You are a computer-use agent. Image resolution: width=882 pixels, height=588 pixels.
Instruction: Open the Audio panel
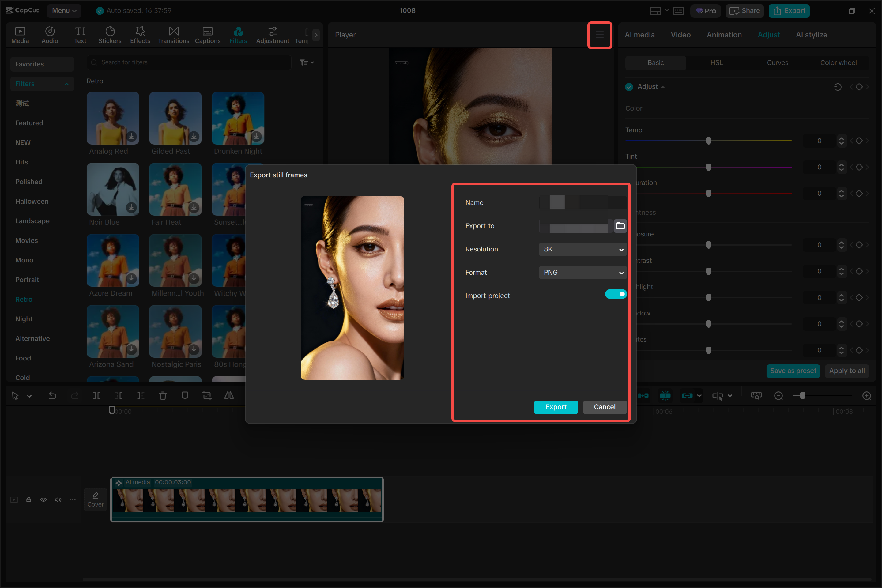click(x=50, y=35)
